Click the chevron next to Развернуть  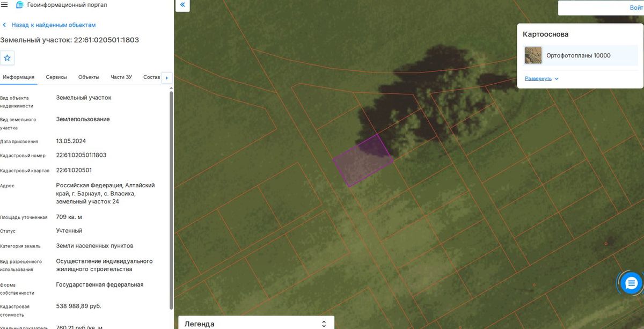557,78
